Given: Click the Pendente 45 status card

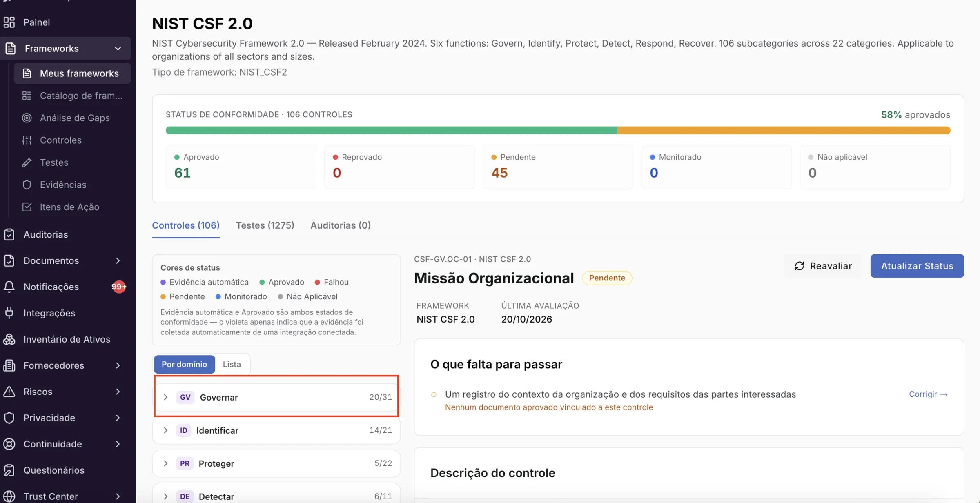Looking at the screenshot, I should [558, 167].
